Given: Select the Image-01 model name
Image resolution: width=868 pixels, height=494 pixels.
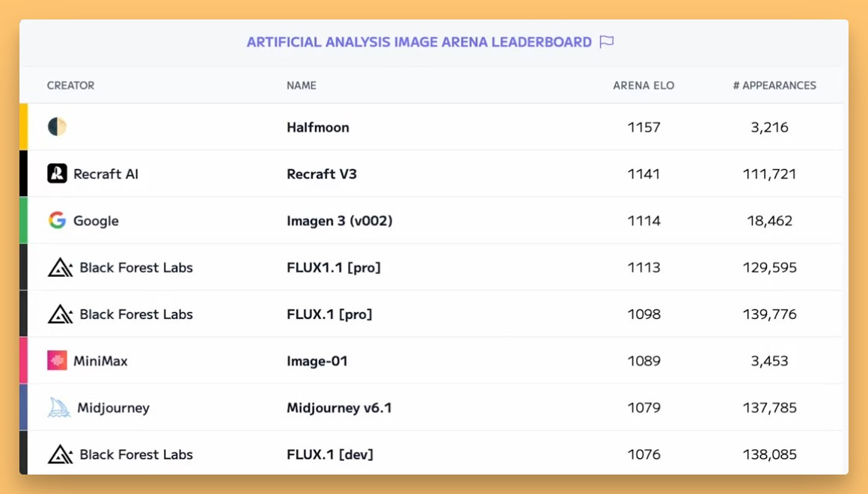Looking at the screenshot, I should (317, 361).
